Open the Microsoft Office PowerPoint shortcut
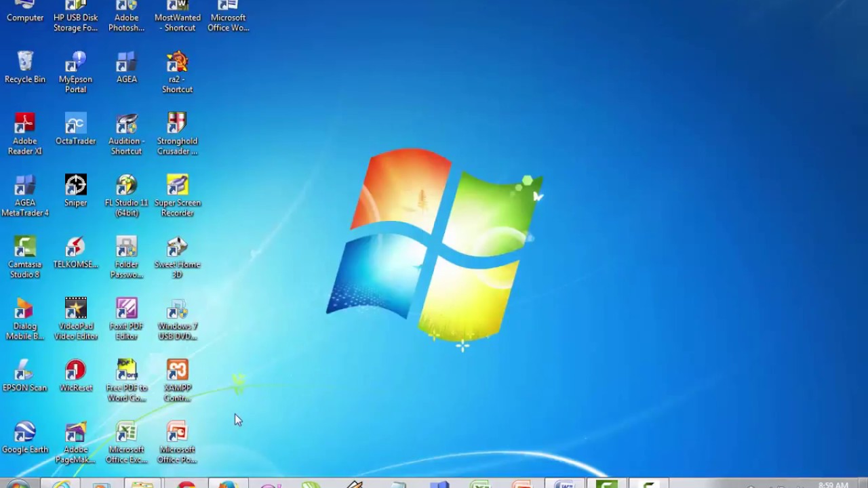The width and height of the screenshot is (868, 488). (x=177, y=442)
